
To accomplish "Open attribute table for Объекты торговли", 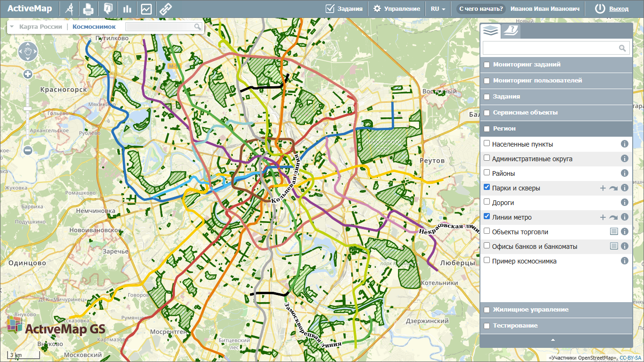I will click(614, 231).
